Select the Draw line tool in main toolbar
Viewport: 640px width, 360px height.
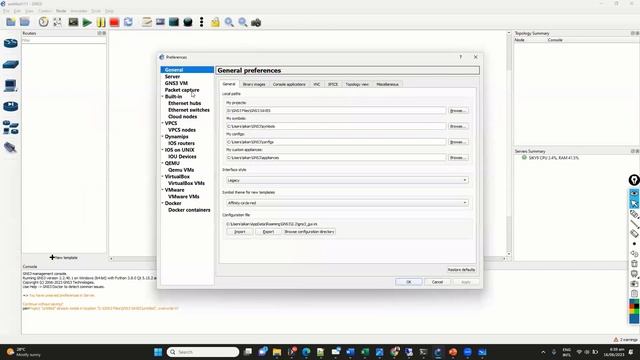202,22
